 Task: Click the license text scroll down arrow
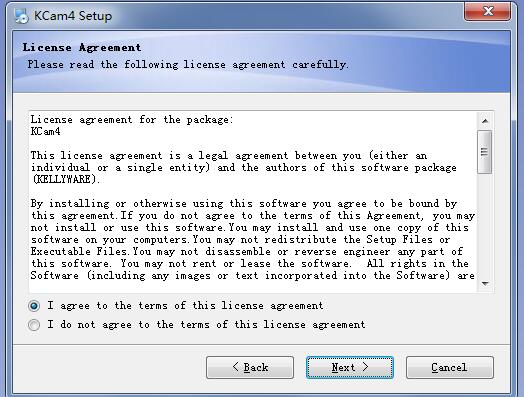(485, 284)
